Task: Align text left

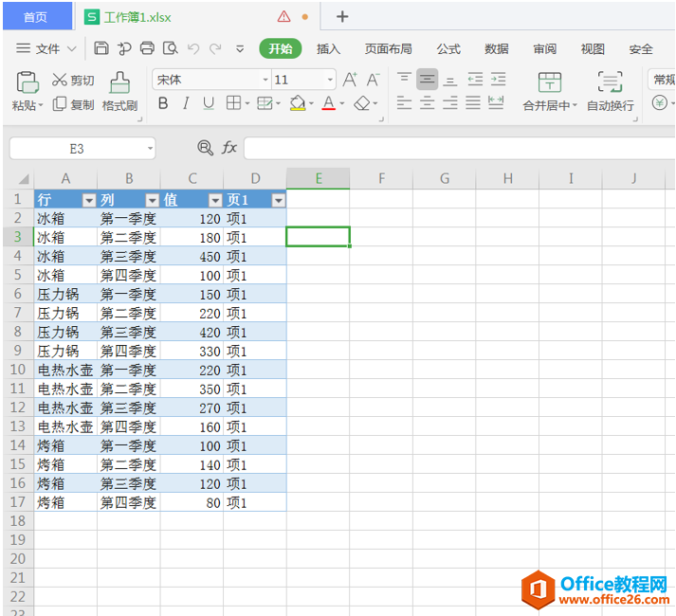Action: click(x=404, y=102)
